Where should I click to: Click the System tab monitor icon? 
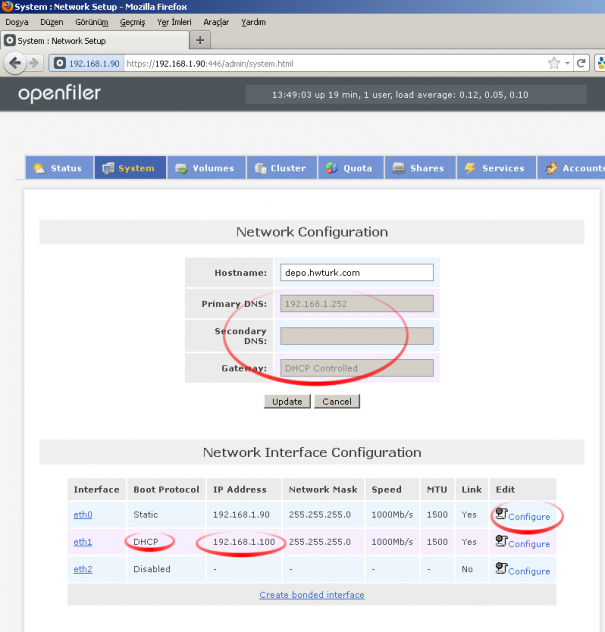point(108,168)
